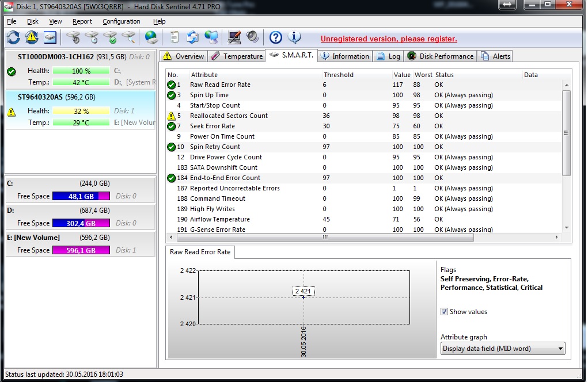
Task: Click the Unregistered version register link
Action: pos(389,39)
